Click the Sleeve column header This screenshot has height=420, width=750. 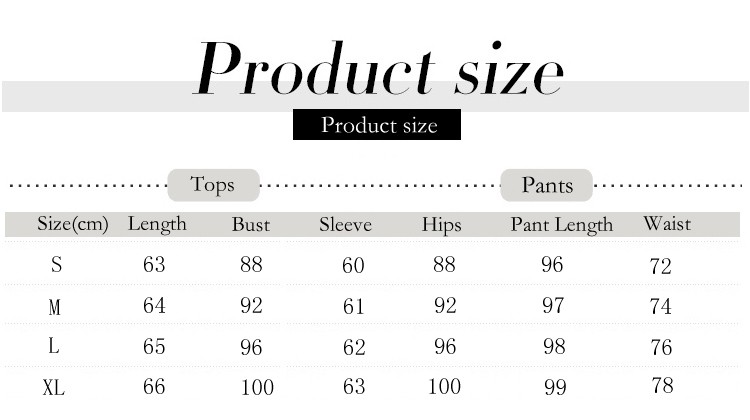click(x=345, y=224)
